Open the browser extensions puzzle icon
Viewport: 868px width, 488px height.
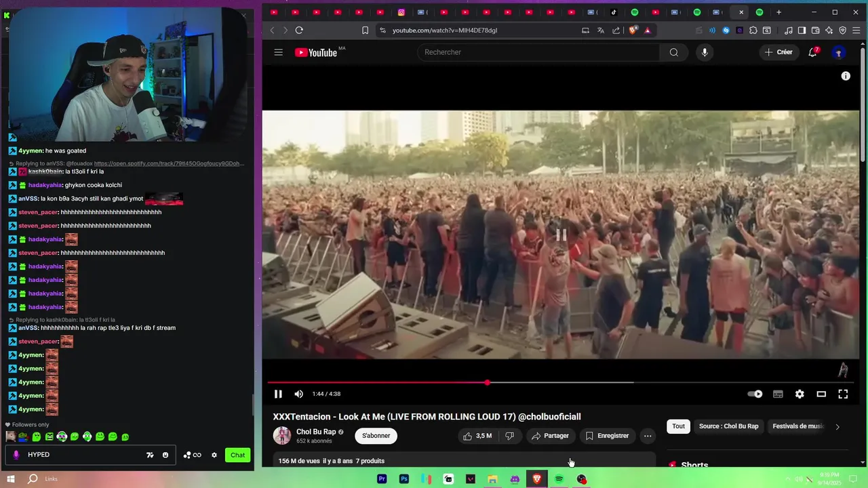pos(753,30)
